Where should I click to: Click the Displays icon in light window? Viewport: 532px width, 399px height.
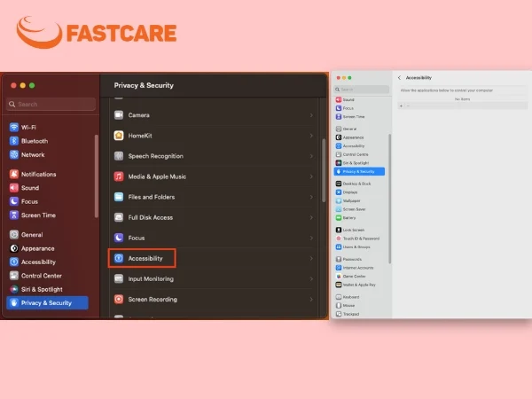coord(339,192)
